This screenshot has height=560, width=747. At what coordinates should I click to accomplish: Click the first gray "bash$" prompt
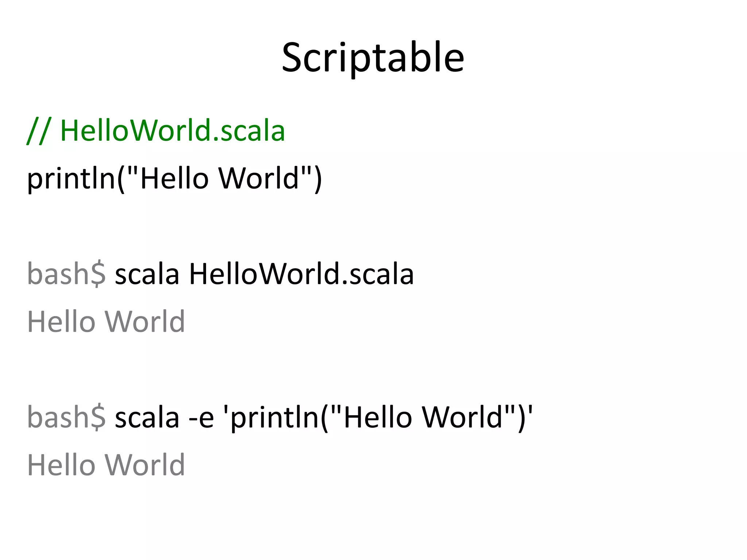click(x=66, y=274)
